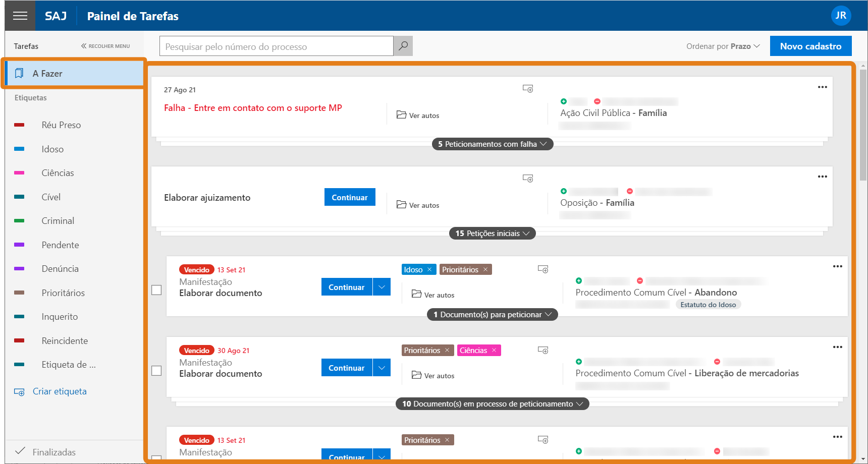Open the Finalizadas task list
The width and height of the screenshot is (868, 464).
click(x=53, y=452)
